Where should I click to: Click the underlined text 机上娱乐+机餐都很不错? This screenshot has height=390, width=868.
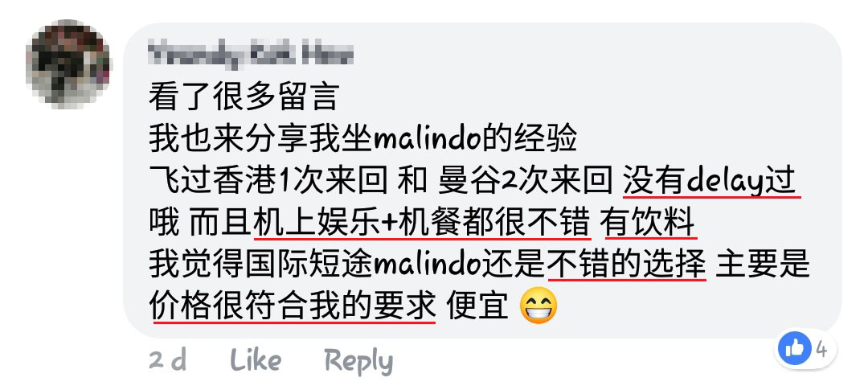pos(421,224)
